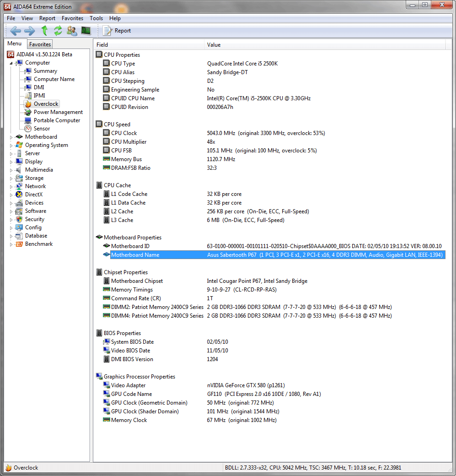Click the Forward arrow toolbar icon
The height and width of the screenshot is (476, 456).
[x=29, y=31]
